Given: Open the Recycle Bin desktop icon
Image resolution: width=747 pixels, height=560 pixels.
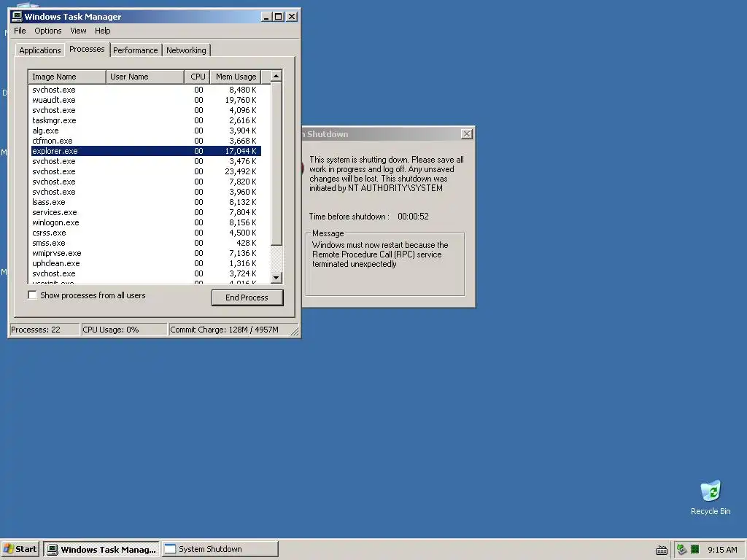Looking at the screenshot, I should click(711, 497).
